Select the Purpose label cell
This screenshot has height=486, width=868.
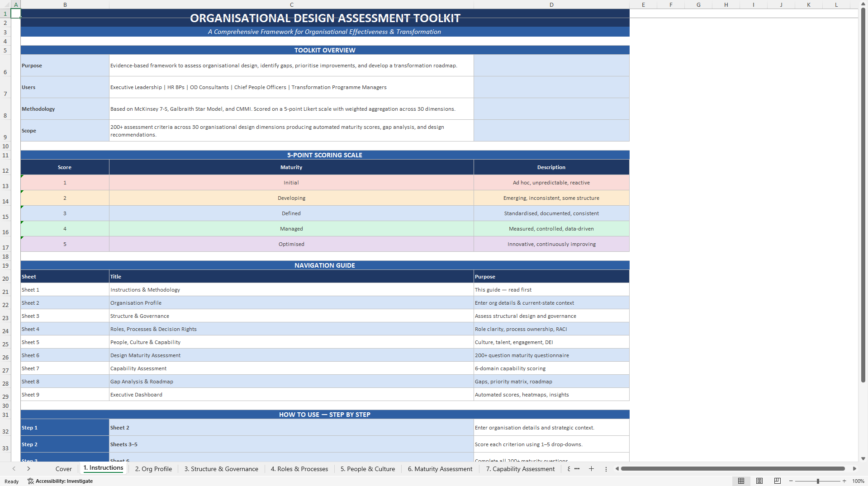[65, 66]
